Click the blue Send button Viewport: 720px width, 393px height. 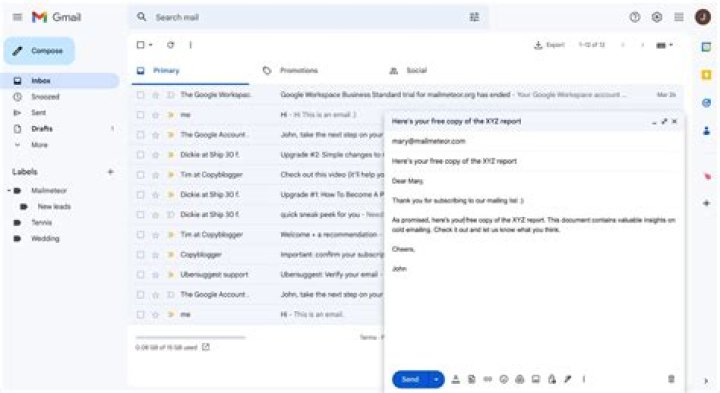(x=411, y=379)
